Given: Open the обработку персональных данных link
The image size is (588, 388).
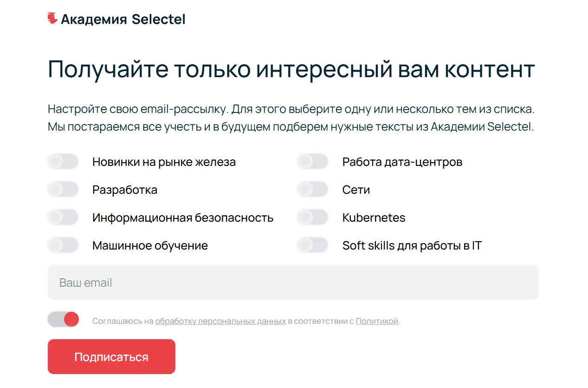Looking at the screenshot, I should point(220,321).
